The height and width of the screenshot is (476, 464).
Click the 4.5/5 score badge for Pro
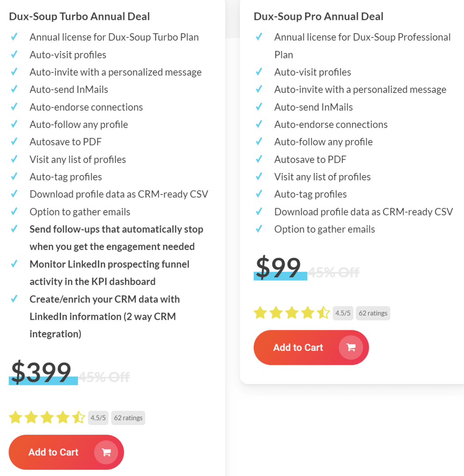[x=343, y=313]
